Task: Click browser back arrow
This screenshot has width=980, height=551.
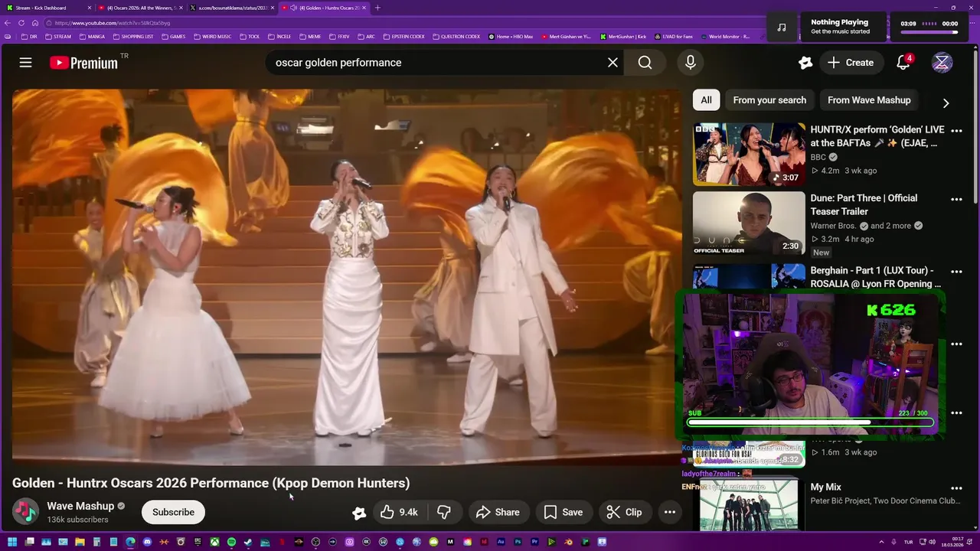Action: pyautogui.click(x=8, y=23)
